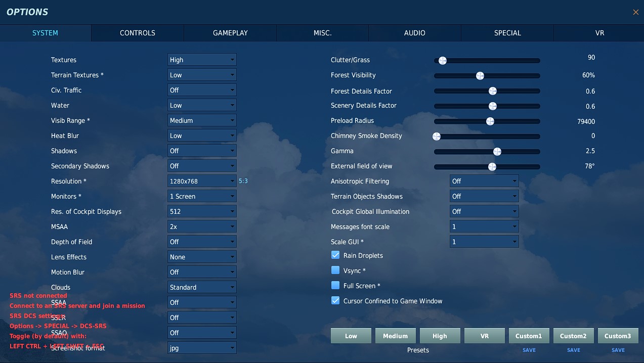Open the SSLR dropdown
Image resolution: width=644 pixels, height=363 pixels.
pos(202,317)
